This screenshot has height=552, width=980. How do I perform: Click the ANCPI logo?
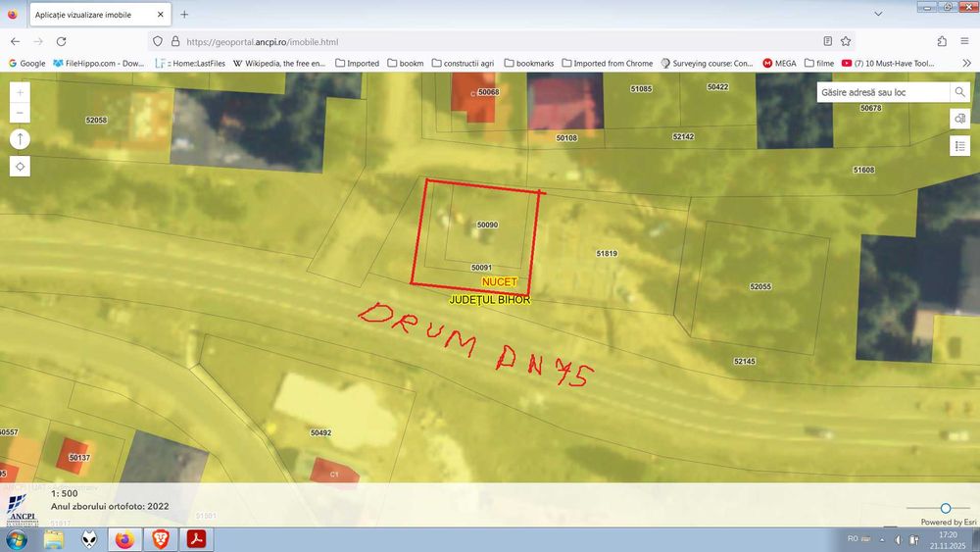click(x=23, y=509)
